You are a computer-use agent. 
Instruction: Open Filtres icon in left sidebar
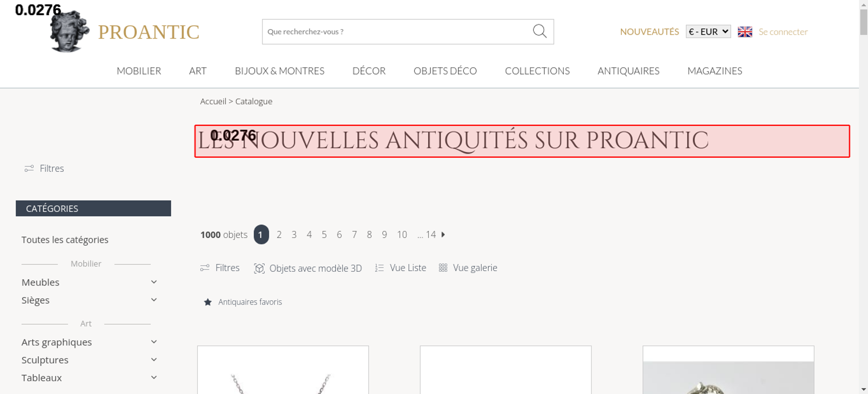(x=29, y=168)
